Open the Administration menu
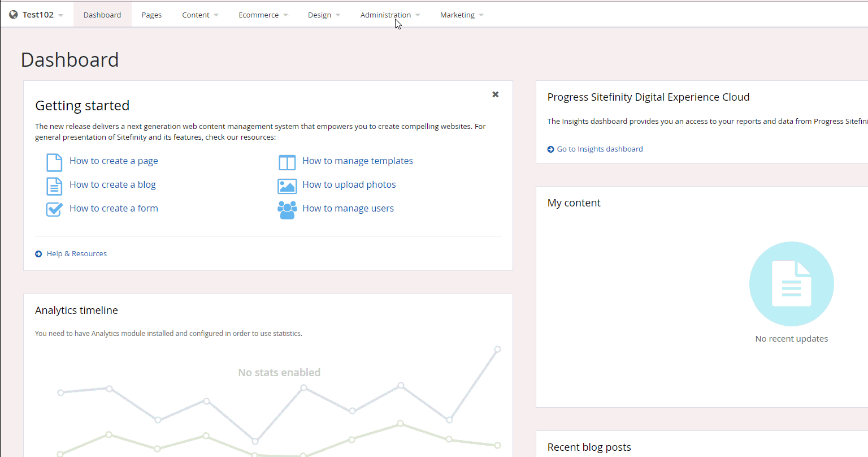 click(389, 15)
